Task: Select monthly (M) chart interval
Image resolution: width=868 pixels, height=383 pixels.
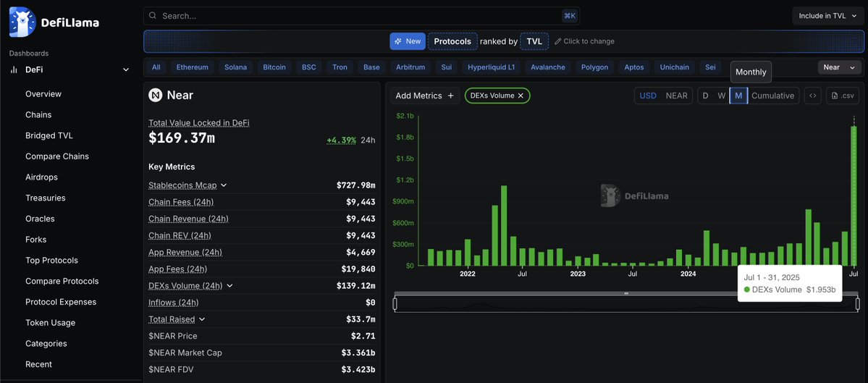Action: 738,96
